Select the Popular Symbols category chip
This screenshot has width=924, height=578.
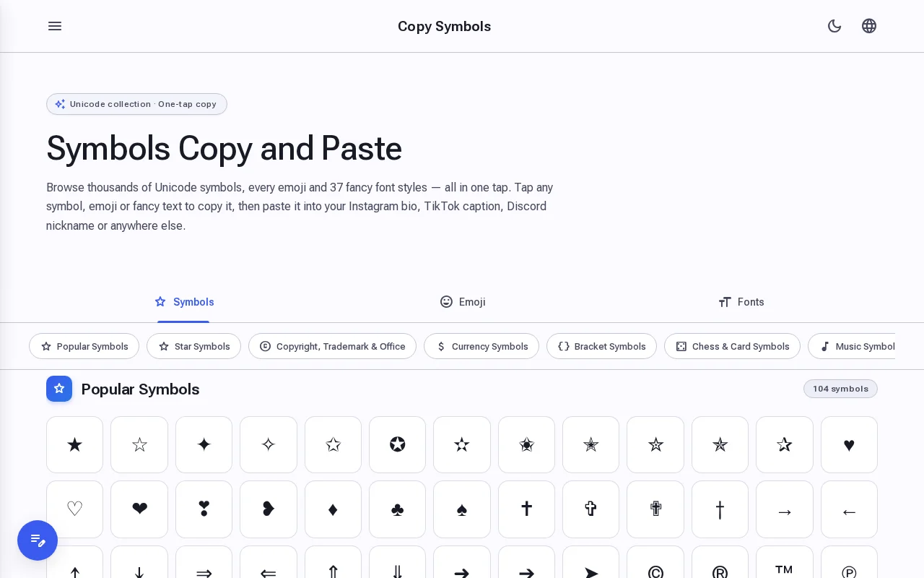84,346
